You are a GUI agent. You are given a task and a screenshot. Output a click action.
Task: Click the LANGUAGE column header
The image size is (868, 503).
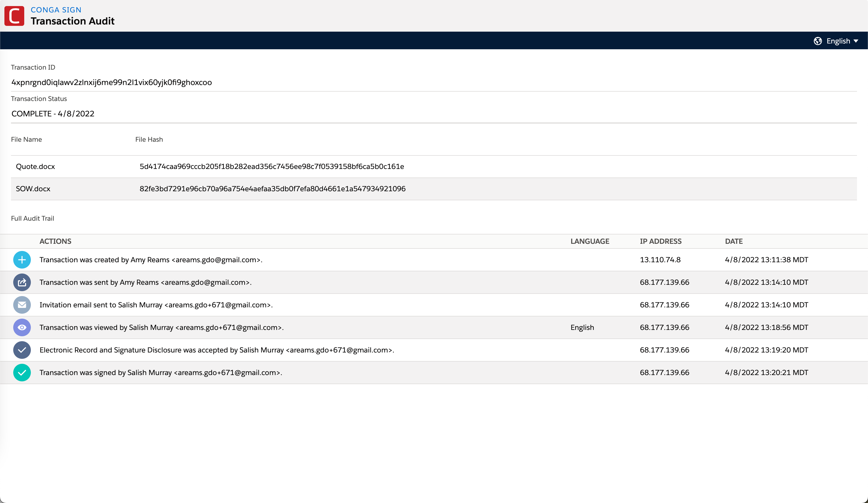[x=590, y=241]
